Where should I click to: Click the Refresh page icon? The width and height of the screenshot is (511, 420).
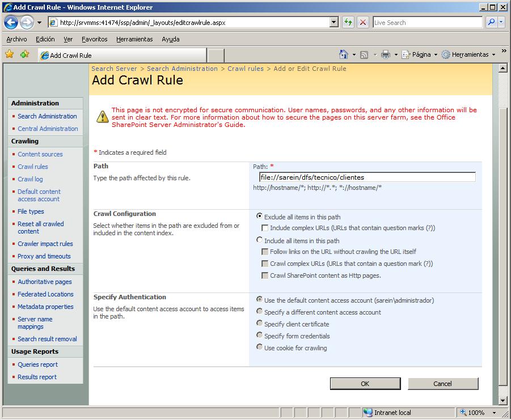348,23
